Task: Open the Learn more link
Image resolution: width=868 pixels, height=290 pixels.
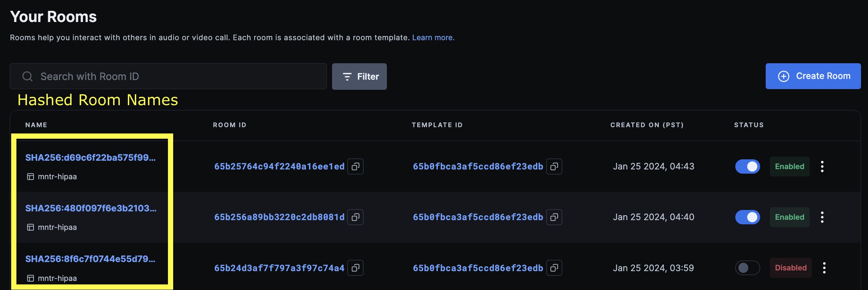Action: 433,38
